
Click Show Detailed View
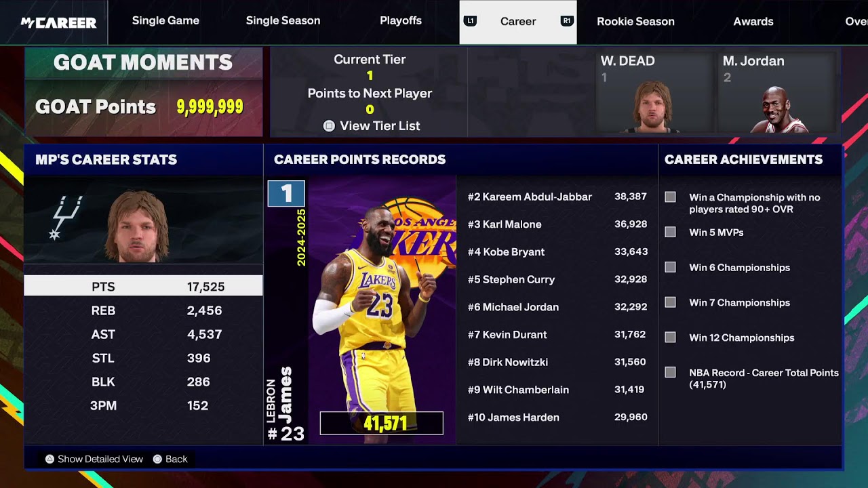[100, 459]
